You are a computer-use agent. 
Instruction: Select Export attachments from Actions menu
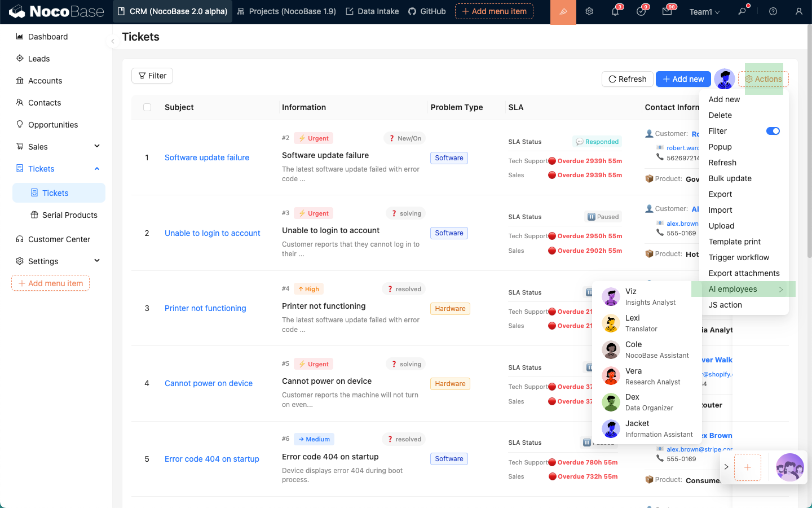[x=744, y=273]
